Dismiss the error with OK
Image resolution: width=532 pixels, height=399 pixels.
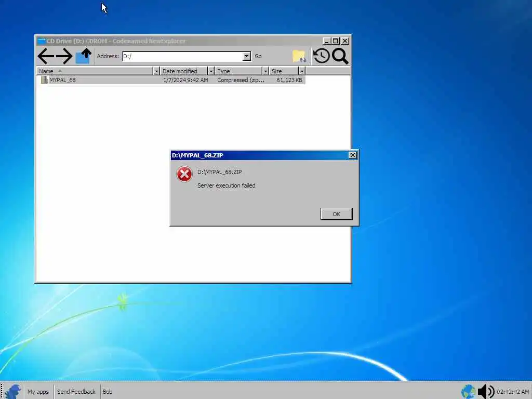tap(336, 214)
